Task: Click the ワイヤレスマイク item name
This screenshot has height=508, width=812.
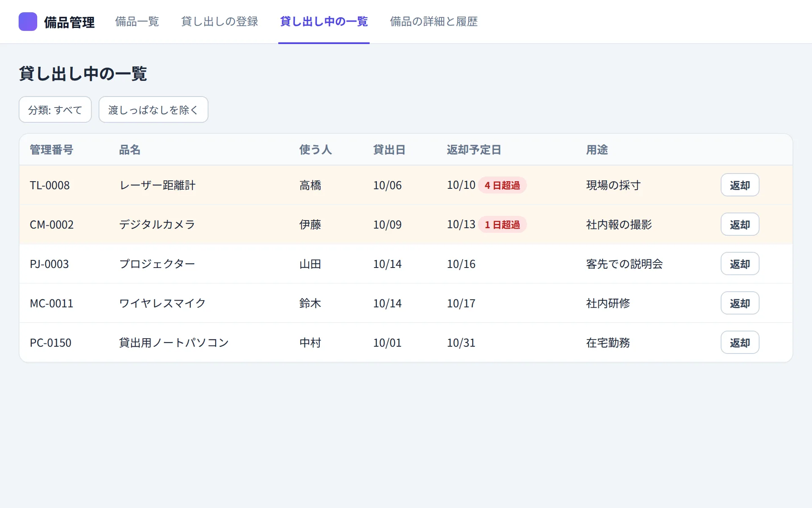Action: click(x=162, y=304)
